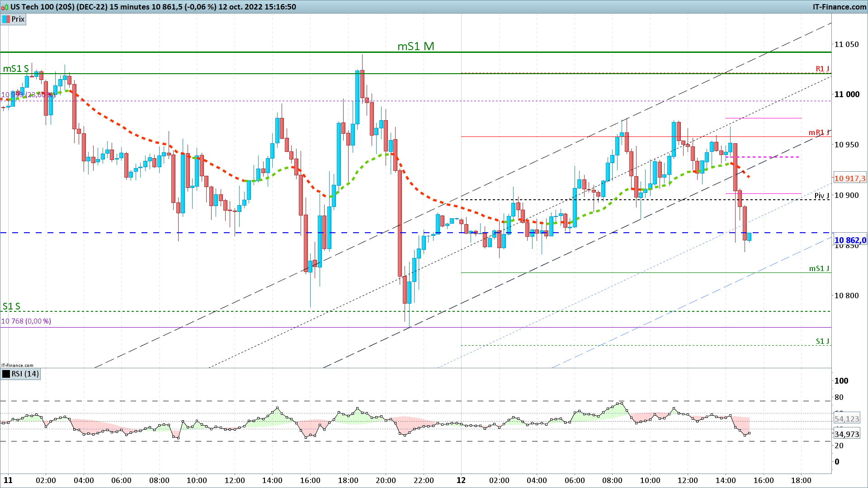Open the RSI (14) indicator settings label
Viewport: 868px width, 488px height.
[x=25, y=374]
